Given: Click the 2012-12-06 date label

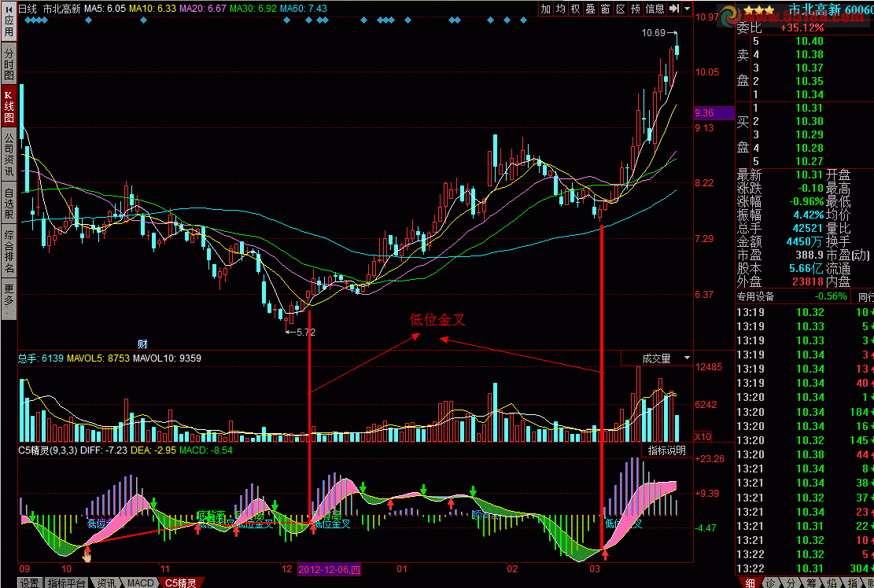Looking at the screenshot, I should (330, 570).
